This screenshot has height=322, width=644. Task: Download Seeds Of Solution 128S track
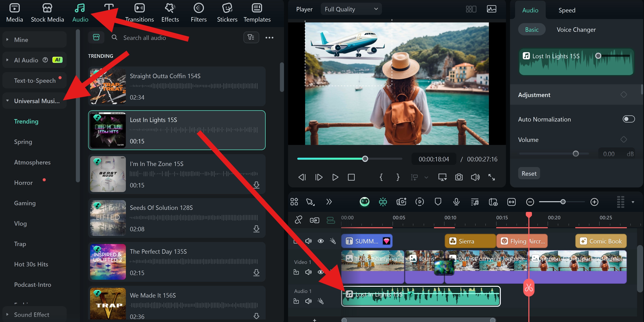[x=256, y=229]
